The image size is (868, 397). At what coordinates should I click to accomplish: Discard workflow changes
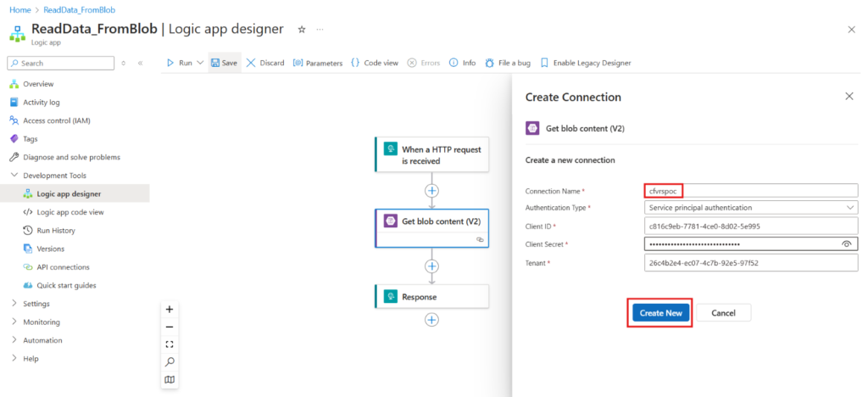click(x=265, y=63)
